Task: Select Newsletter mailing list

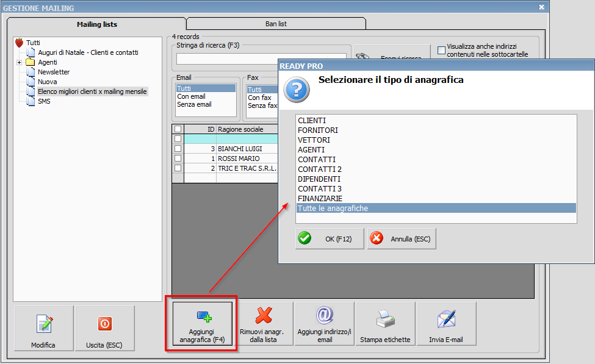Action: tap(54, 72)
